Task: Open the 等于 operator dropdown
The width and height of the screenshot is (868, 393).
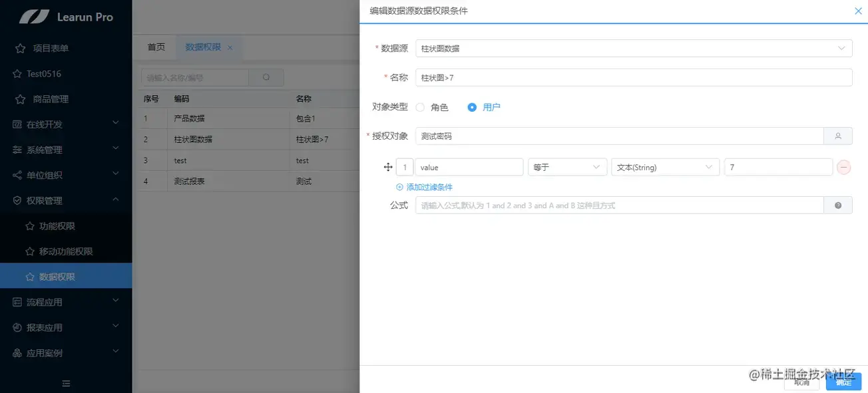Action: pos(566,167)
